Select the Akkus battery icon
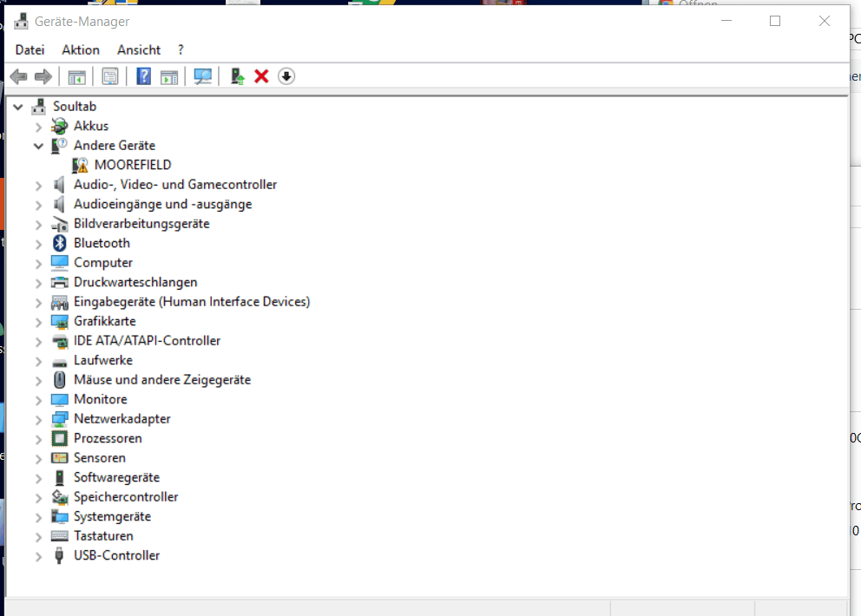 (x=59, y=127)
